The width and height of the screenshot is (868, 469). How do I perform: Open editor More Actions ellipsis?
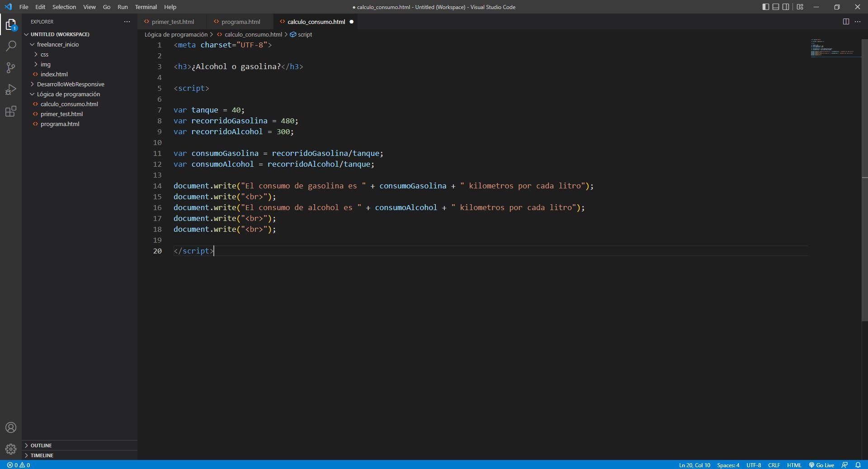click(x=858, y=22)
